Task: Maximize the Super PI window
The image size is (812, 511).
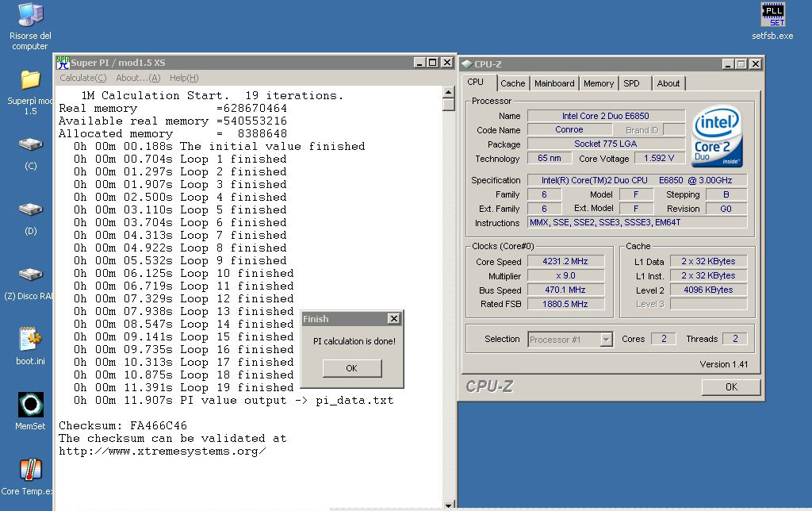Action: pyautogui.click(x=433, y=63)
